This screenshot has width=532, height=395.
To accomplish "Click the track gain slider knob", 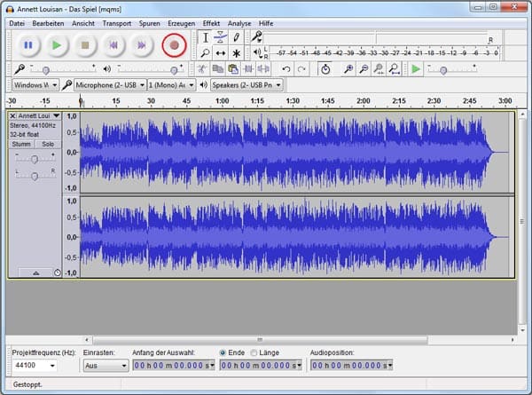I will [x=35, y=159].
